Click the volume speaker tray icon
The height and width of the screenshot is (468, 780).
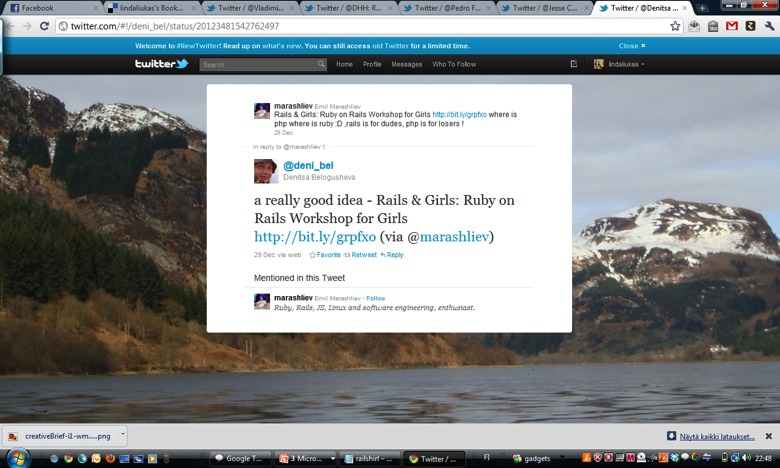(x=746, y=458)
